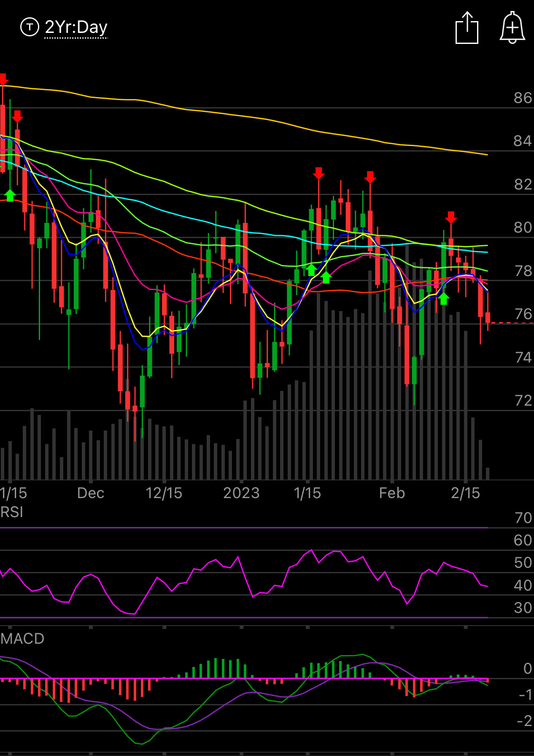Select the MACD indicator label
Screen dimensions: 534x756
point(22,639)
